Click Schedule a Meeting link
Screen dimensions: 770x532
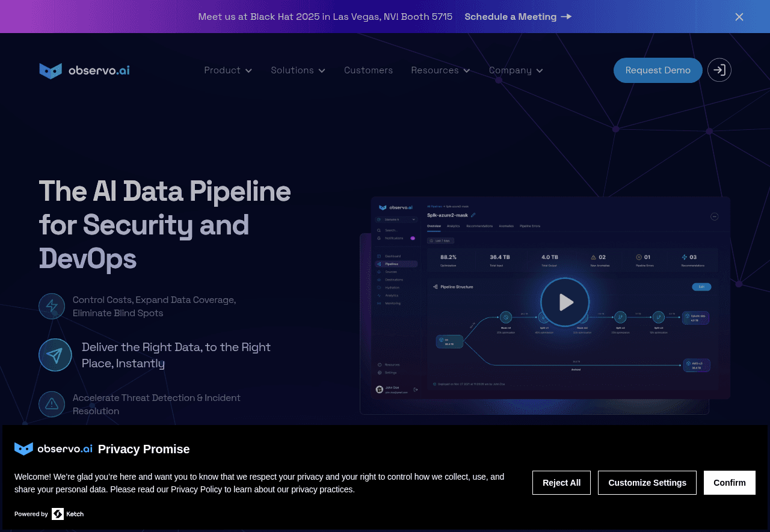tap(517, 17)
